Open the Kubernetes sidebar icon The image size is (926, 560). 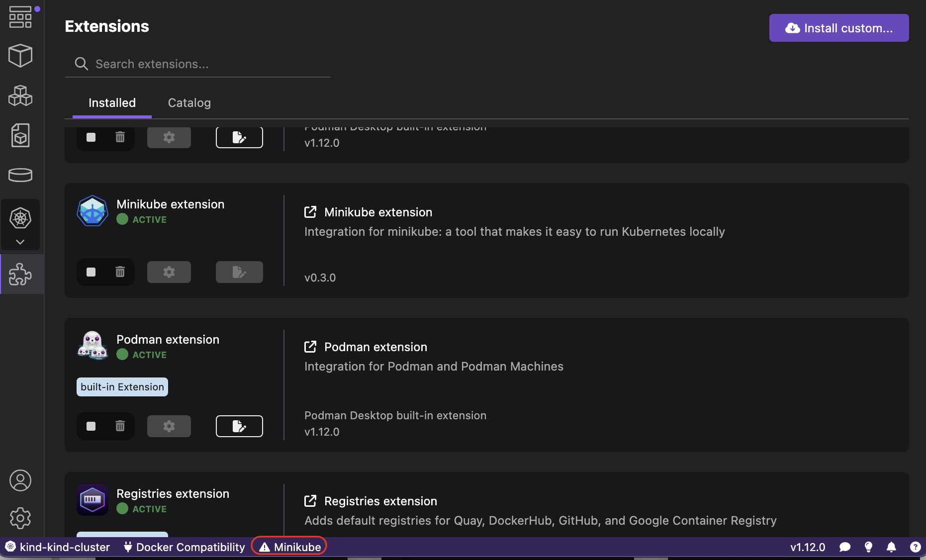pyautogui.click(x=20, y=218)
